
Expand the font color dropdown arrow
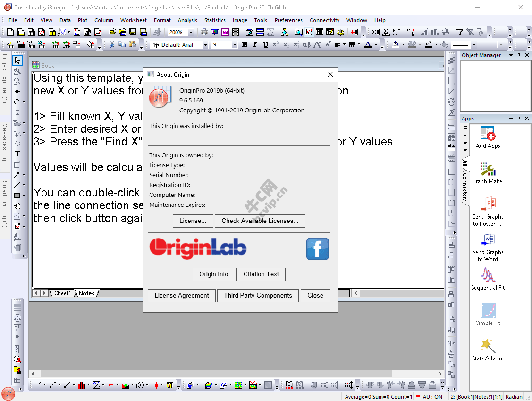(376, 44)
